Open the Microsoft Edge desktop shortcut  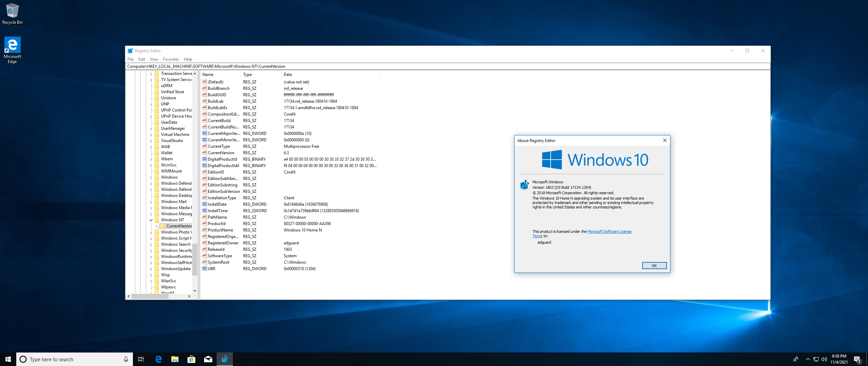13,50
